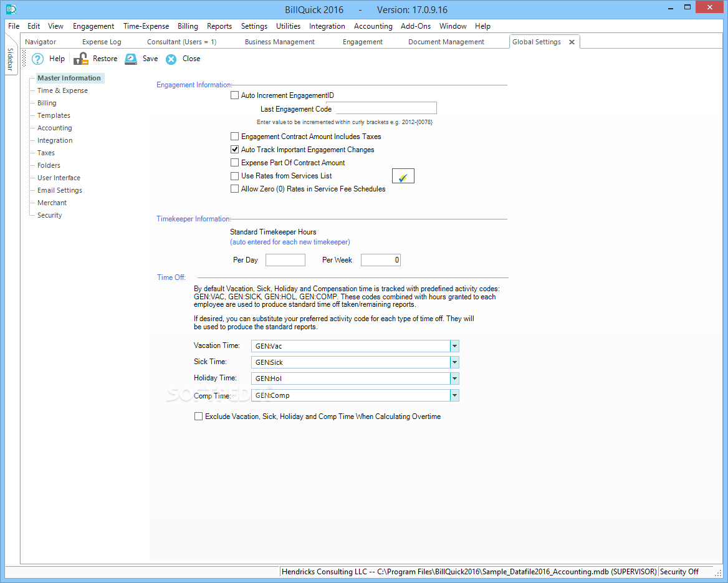Image resolution: width=728 pixels, height=583 pixels.
Task: Click the Restore padlock icon
Action: (81, 59)
